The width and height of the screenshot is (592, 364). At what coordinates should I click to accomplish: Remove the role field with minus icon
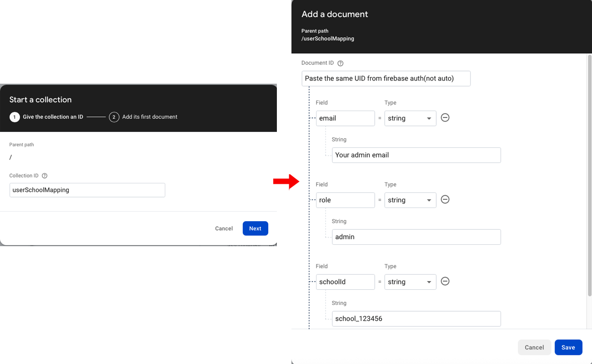[445, 200]
